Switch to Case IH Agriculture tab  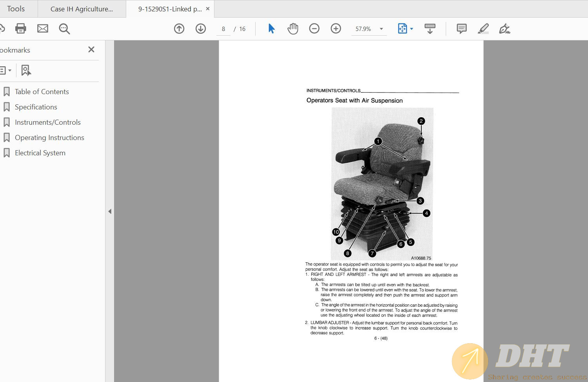coord(82,9)
